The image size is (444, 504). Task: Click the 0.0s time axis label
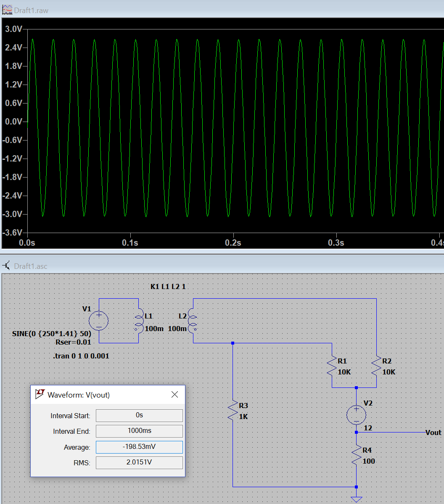(27, 243)
